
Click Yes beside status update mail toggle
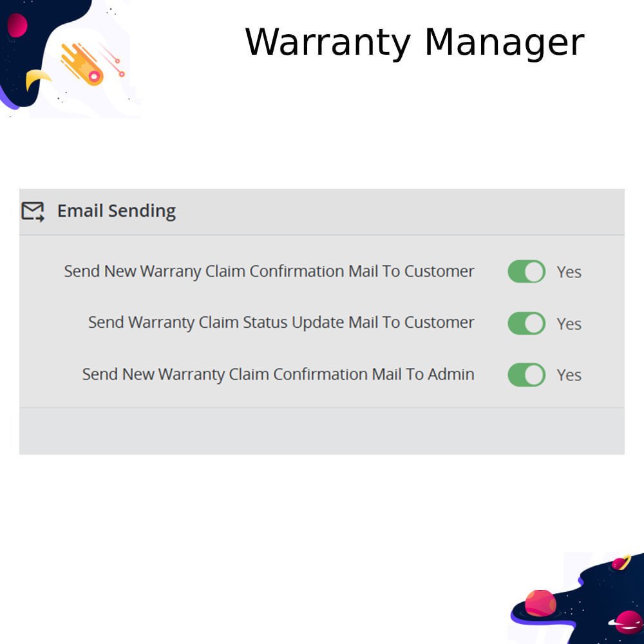pyautogui.click(x=569, y=324)
